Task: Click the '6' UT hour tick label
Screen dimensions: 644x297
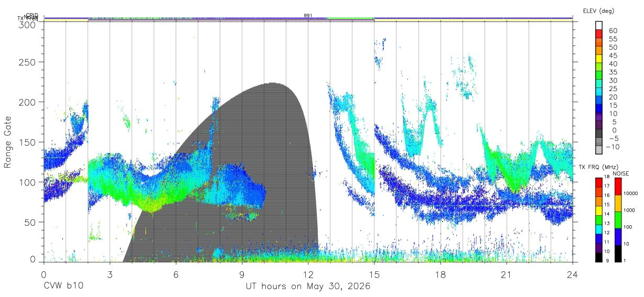Action: click(x=176, y=274)
